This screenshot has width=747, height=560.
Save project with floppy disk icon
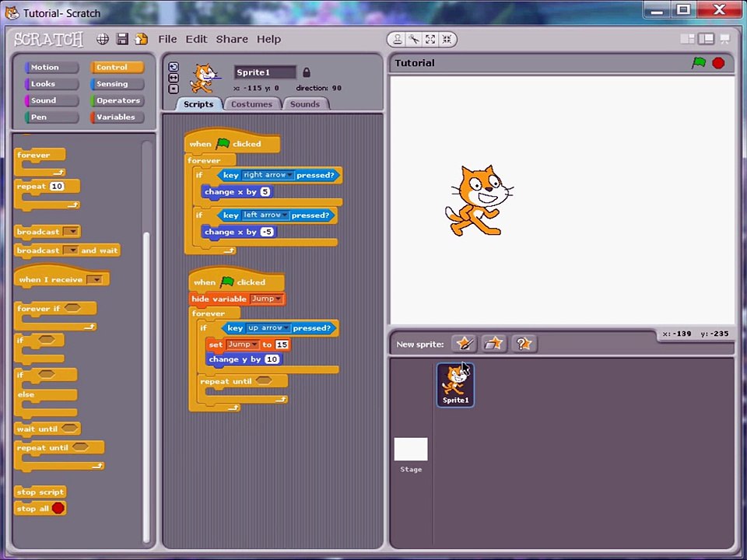pos(122,39)
